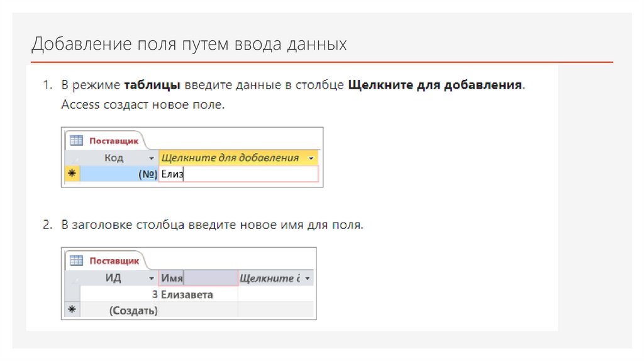
Task: Open the Щелкните для добавления dropdown arrow
Action: click(311, 158)
